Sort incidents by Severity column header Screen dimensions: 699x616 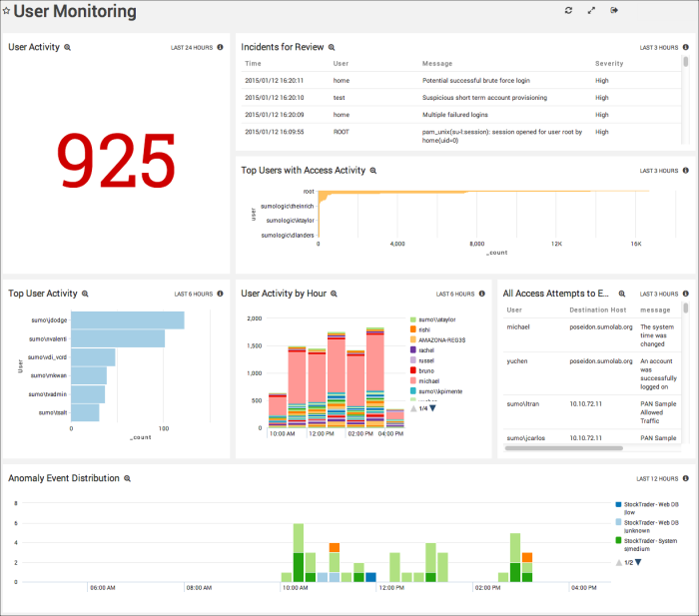pyautogui.click(x=609, y=63)
